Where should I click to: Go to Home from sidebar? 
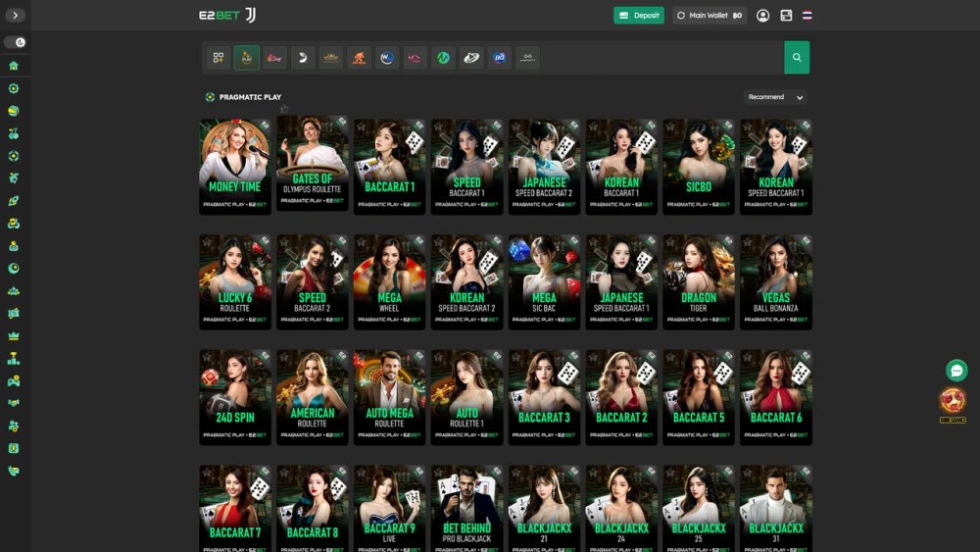click(x=13, y=66)
